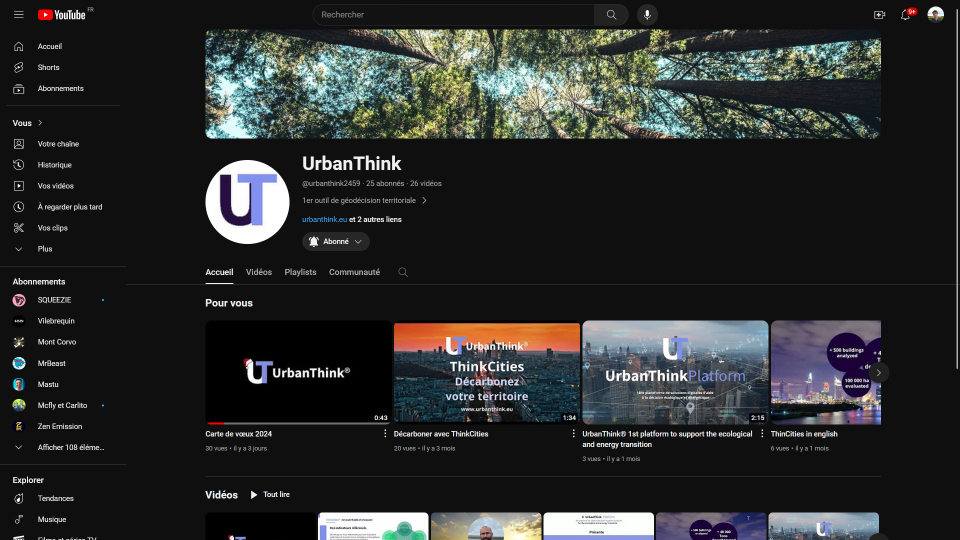Expand Afficher 108 éléments subscriptions list
The width and height of the screenshot is (960, 540).
tap(70, 447)
